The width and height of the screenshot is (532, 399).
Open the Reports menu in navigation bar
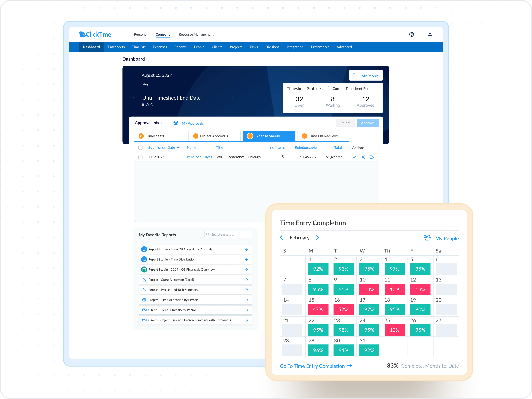point(180,47)
